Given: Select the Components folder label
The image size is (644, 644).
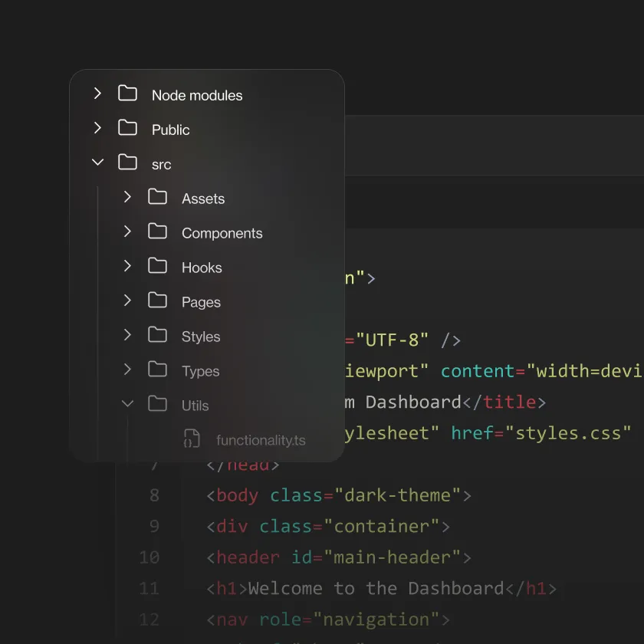Looking at the screenshot, I should pyautogui.click(x=222, y=233).
